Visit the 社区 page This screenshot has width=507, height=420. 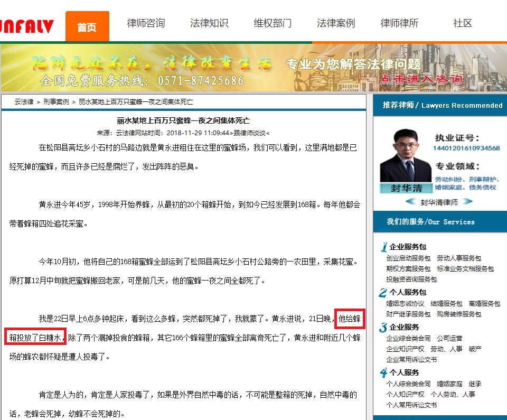[463, 23]
